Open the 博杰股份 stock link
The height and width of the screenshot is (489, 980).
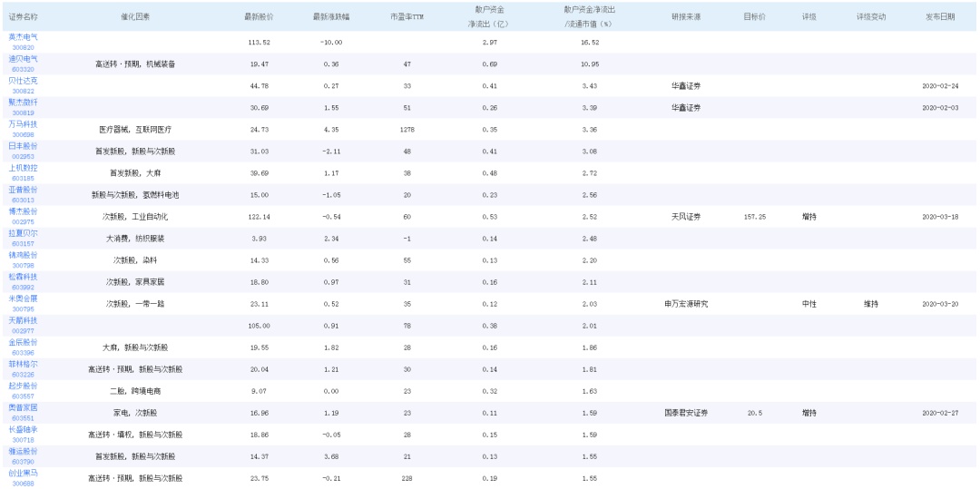(23, 211)
